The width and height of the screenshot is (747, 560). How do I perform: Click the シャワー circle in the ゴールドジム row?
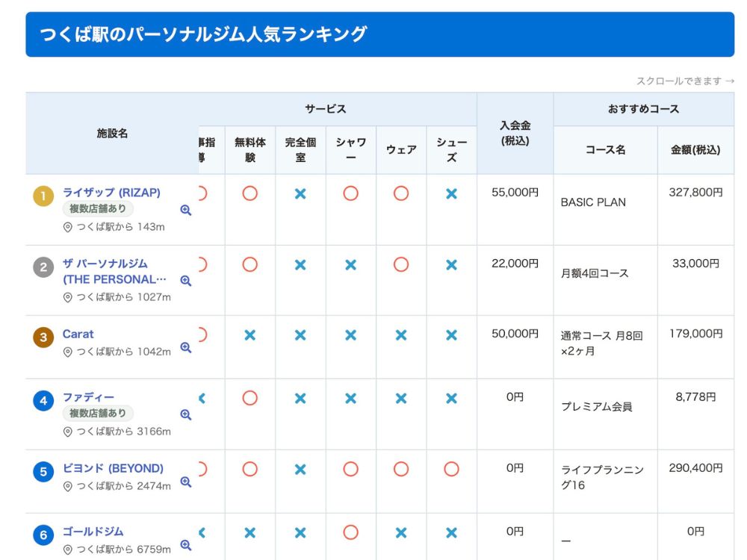tap(350, 532)
